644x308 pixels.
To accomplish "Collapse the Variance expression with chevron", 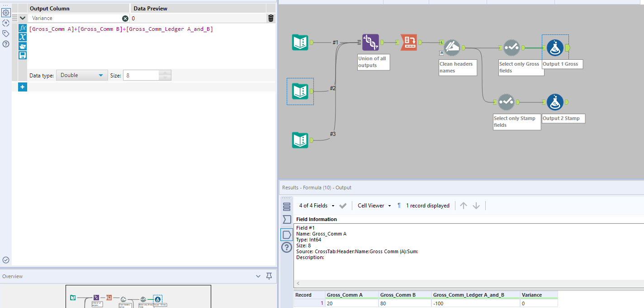I will tap(23, 18).
